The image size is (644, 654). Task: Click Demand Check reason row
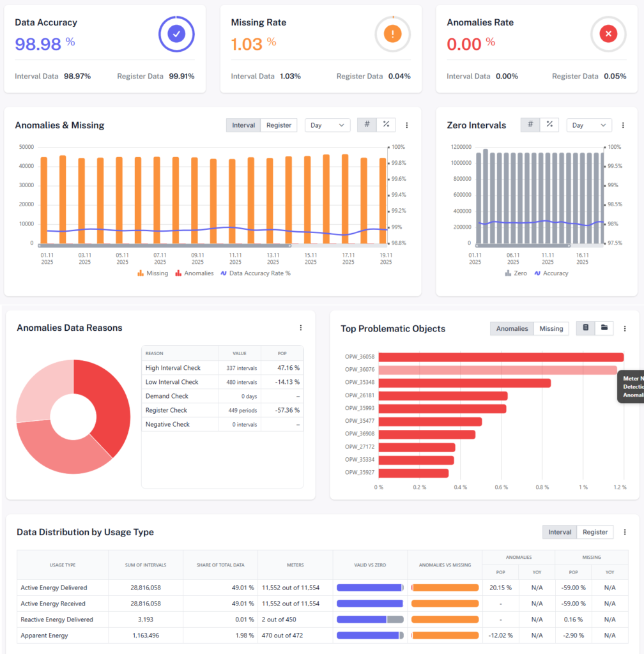click(222, 396)
